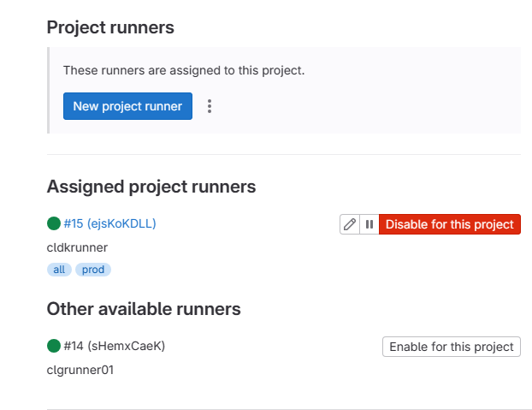Click the 'all' tag badge
This screenshot has height=410, width=532.
pyautogui.click(x=59, y=270)
